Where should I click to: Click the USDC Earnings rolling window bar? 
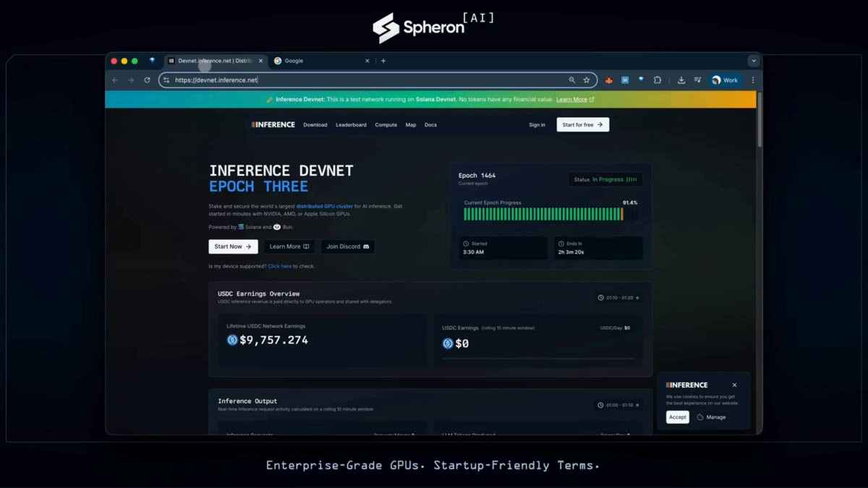click(539, 358)
